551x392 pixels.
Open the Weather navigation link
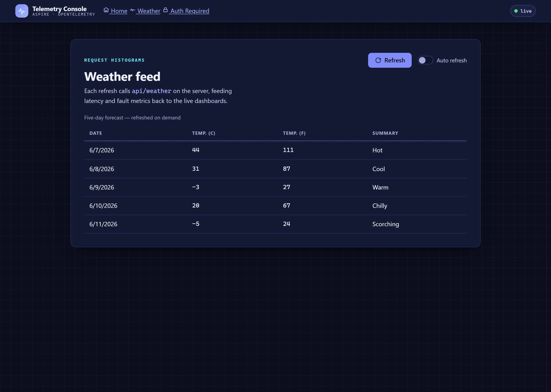pyautogui.click(x=145, y=11)
